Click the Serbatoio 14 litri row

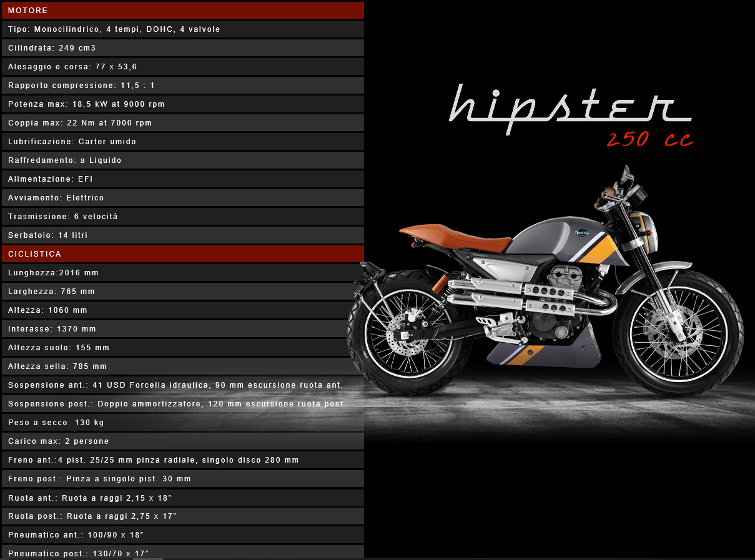point(182,235)
